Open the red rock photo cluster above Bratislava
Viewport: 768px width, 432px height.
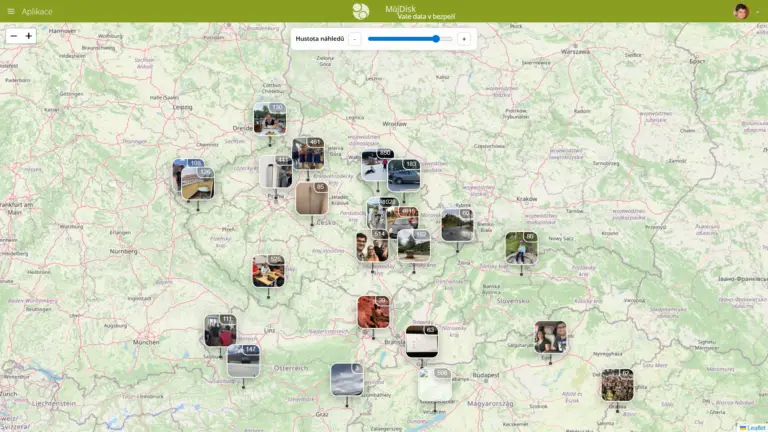click(374, 312)
